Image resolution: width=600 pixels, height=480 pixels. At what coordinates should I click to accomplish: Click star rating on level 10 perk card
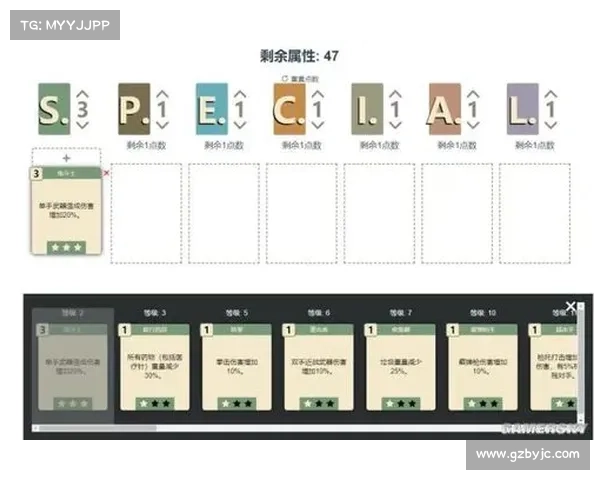(x=483, y=403)
